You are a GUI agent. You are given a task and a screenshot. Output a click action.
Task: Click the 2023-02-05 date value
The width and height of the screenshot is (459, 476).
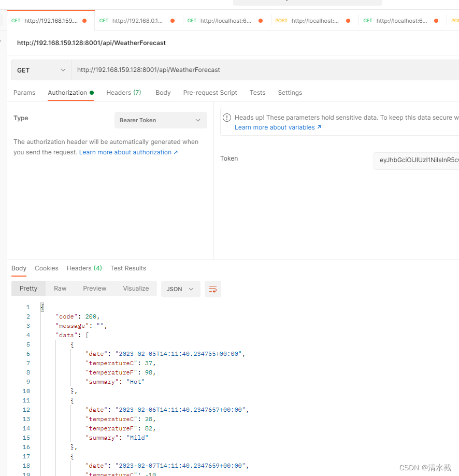[x=179, y=354]
